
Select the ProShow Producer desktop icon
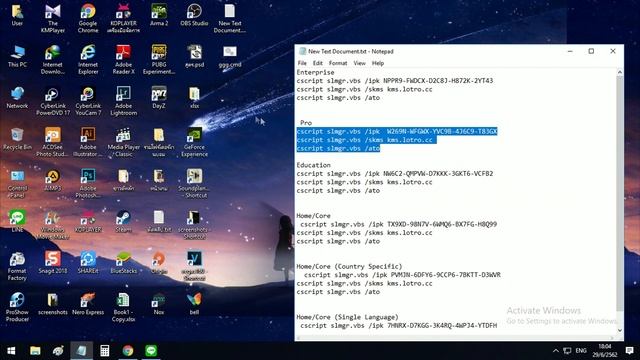pos(17,307)
